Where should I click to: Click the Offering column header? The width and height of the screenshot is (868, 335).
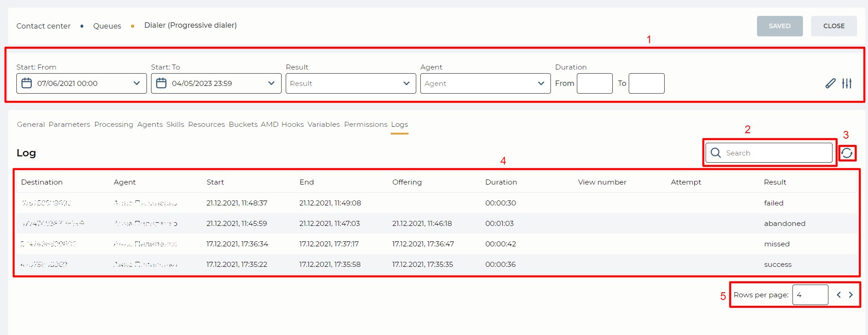[407, 182]
